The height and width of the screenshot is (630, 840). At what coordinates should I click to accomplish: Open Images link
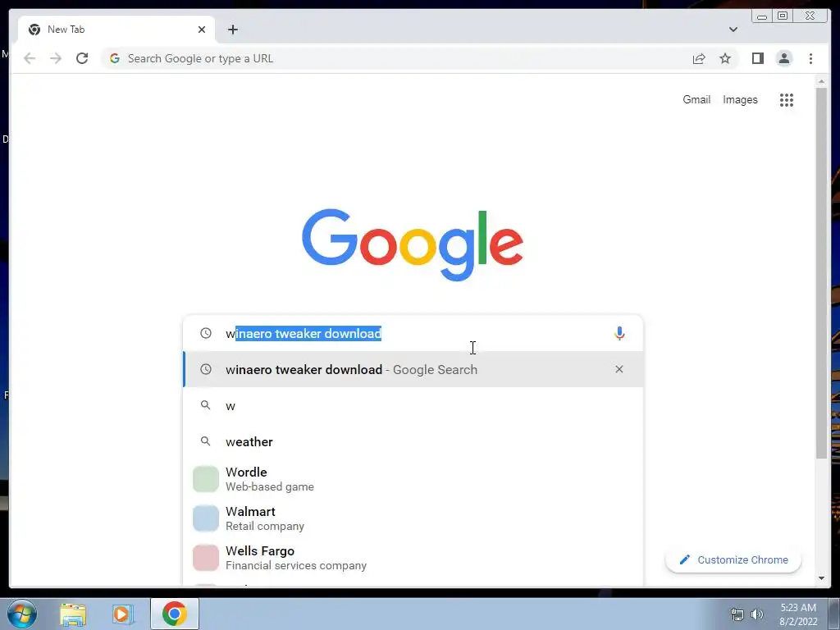[x=741, y=99]
